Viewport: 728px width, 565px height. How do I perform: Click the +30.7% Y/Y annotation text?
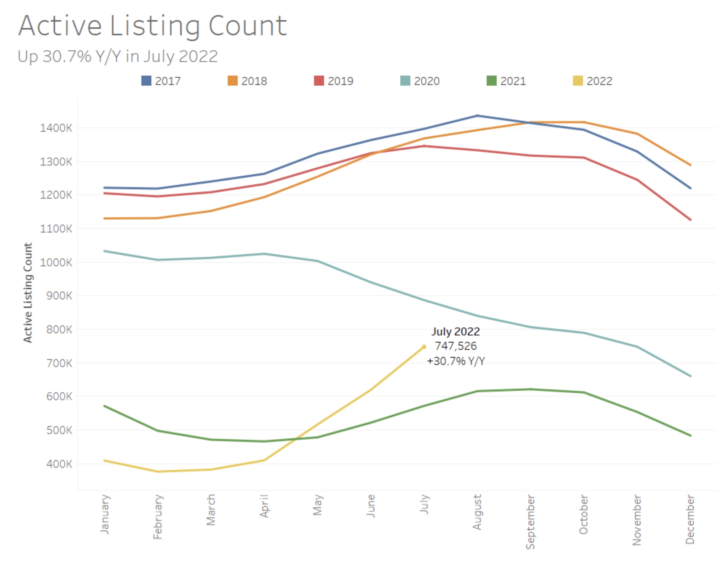pos(455,361)
